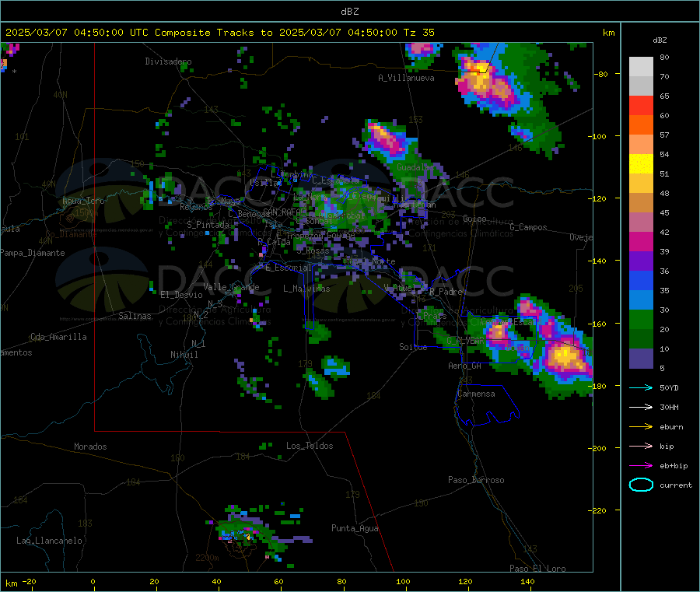700x592 pixels.
Task: Click the 'El_Desvio' map label
Action: coord(181,295)
